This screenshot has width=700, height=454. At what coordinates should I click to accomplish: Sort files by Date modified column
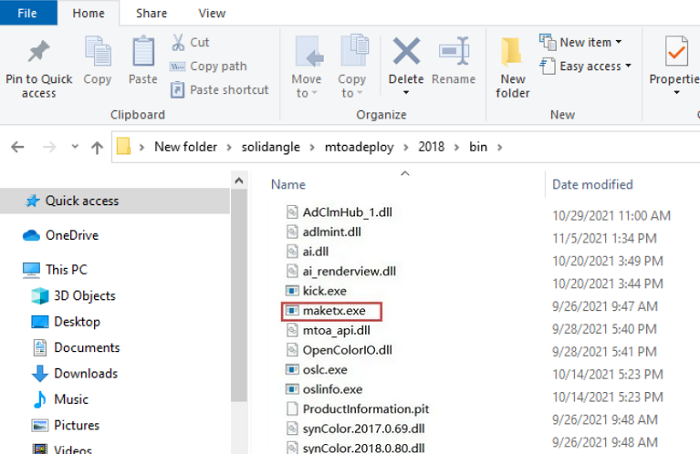[x=593, y=184]
